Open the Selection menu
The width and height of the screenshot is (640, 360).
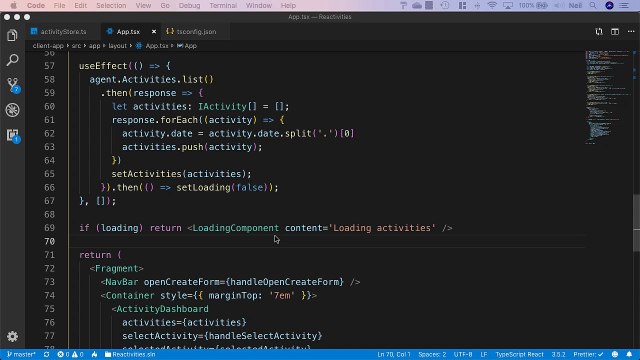(x=111, y=5)
